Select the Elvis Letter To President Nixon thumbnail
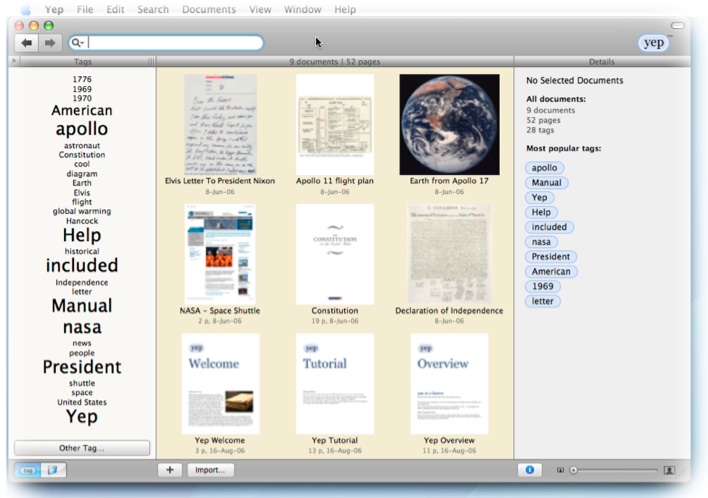The image size is (708, 498). click(220, 125)
